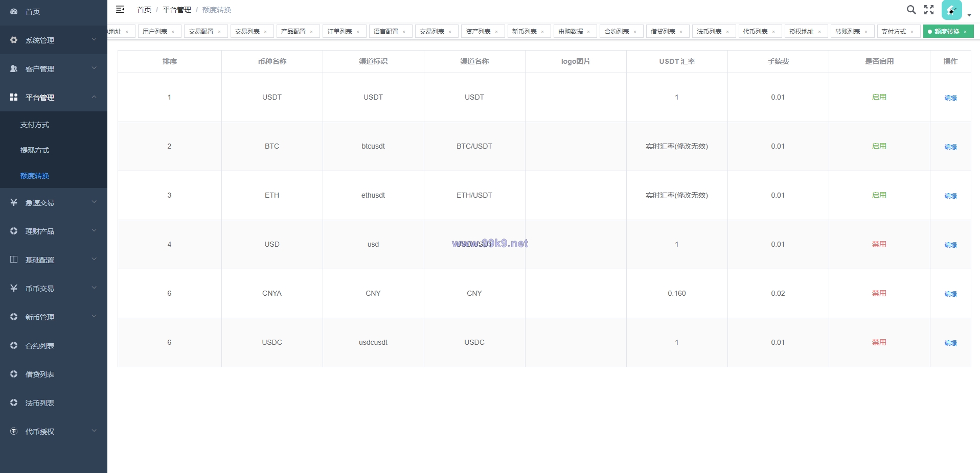Screen dimensions: 980x473
Task: Edit the USDC row
Action: click(x=950, y=343)
